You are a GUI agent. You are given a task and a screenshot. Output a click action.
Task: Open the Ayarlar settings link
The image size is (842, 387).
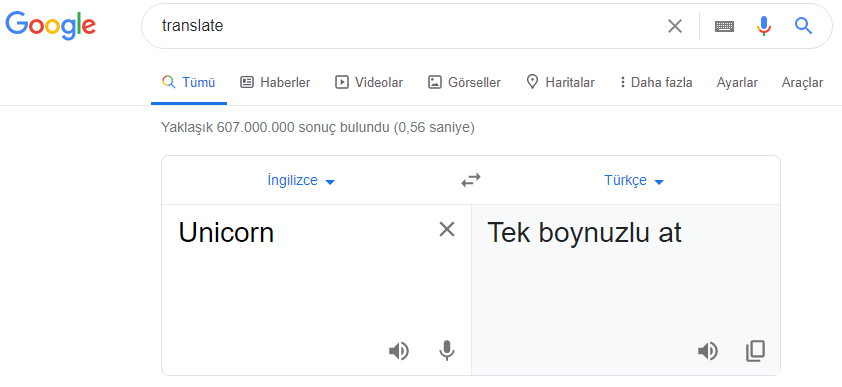pos(737,83)
